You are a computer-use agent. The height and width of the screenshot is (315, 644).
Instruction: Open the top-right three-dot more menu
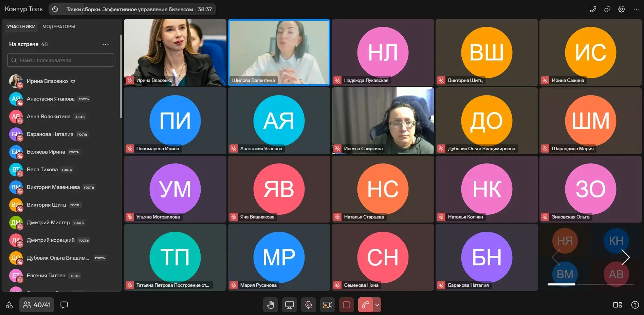coord(636,9)
